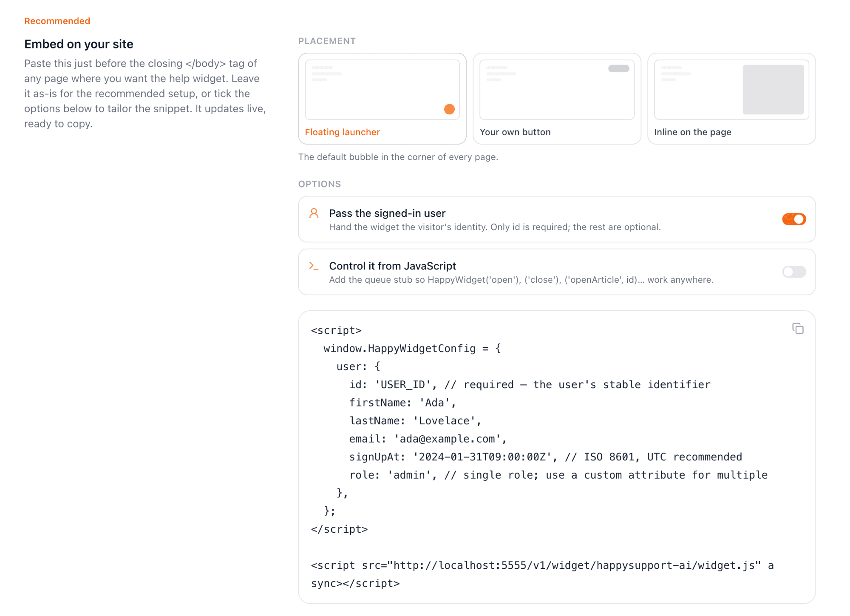This screenshot has height=616, width=850.
Task: Select the Floating launcher placement card
Action: pyautogui.click(x=382, y=99)
